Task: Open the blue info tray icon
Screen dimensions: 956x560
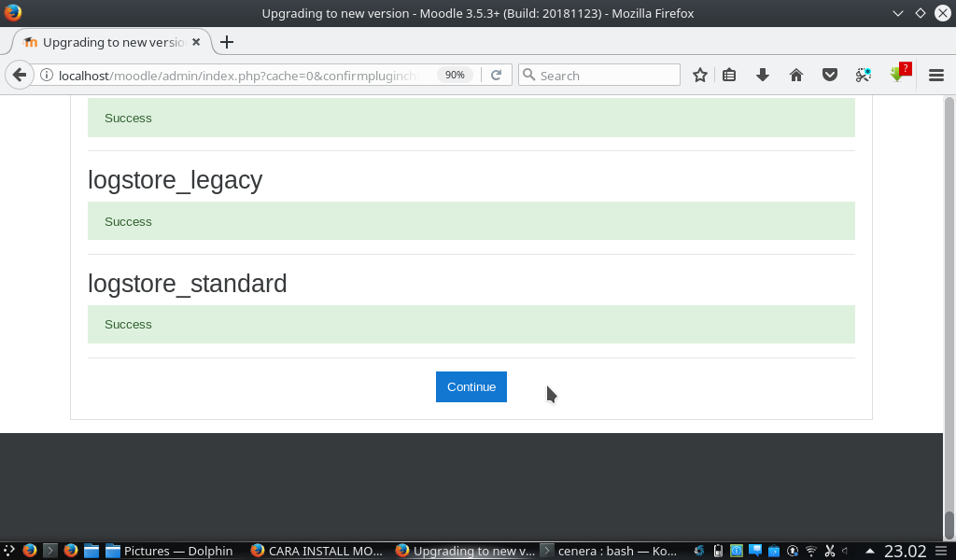Action: (737, 551)
